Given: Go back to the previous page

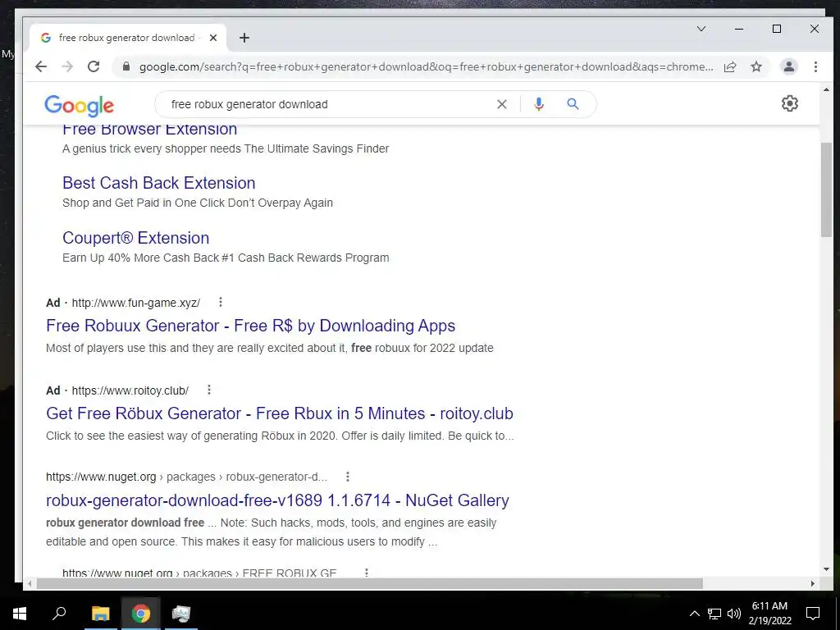Looking at the screenshot, I should tap(41, 66).
